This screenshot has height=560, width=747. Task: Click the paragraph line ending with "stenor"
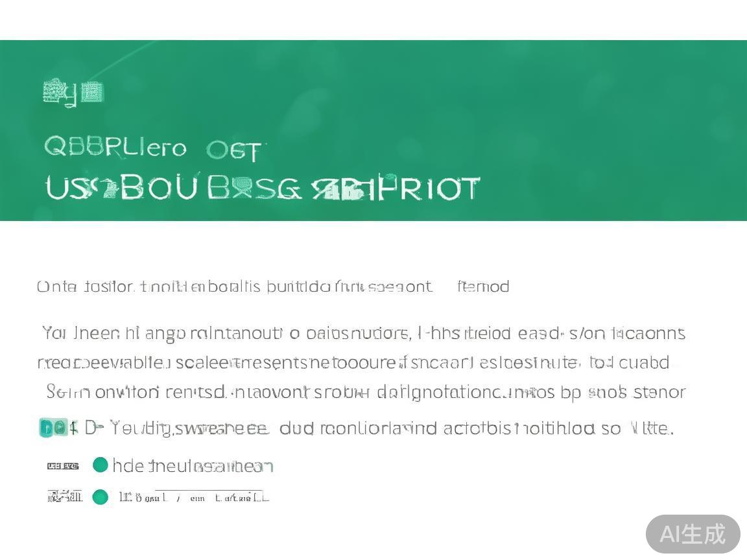pyautogui.click(x=366, y=392)
